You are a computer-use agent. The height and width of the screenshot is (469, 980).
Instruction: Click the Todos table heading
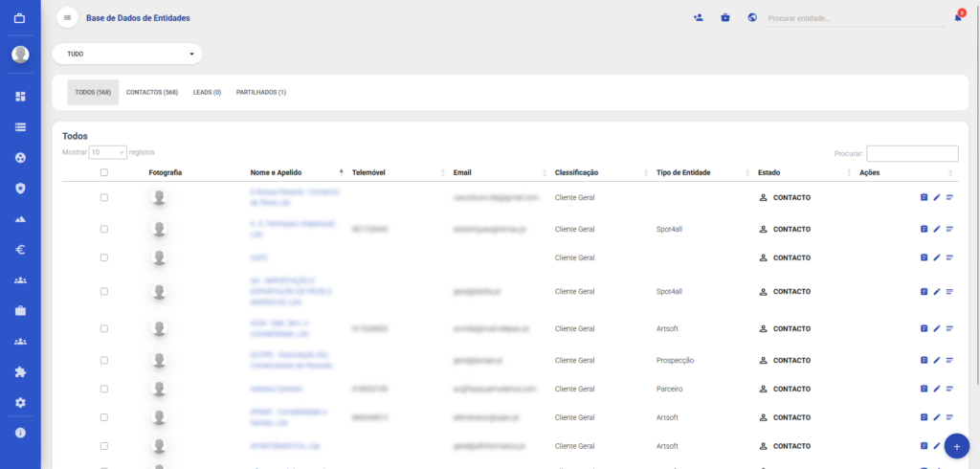75,136
